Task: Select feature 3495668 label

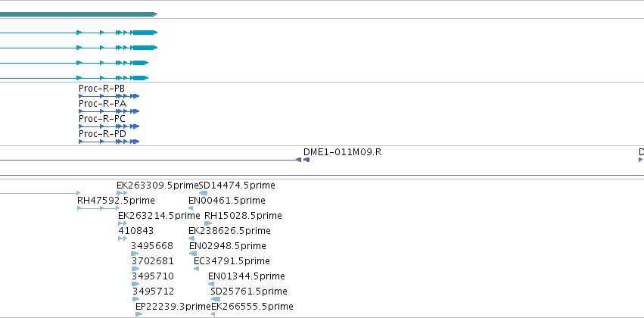Action: coord(152,246)
